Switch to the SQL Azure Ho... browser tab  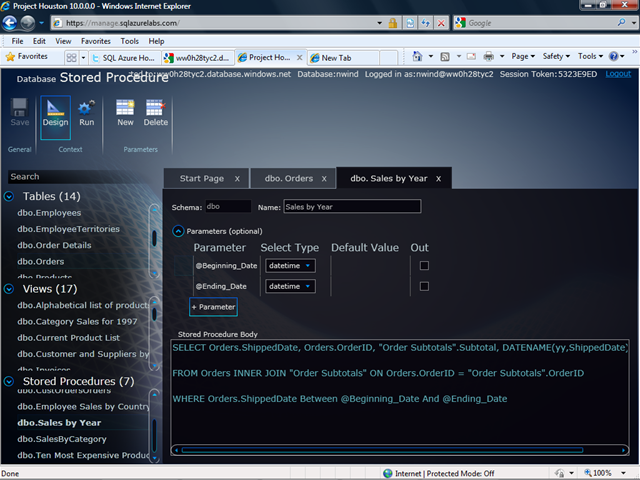click(124, 58)
